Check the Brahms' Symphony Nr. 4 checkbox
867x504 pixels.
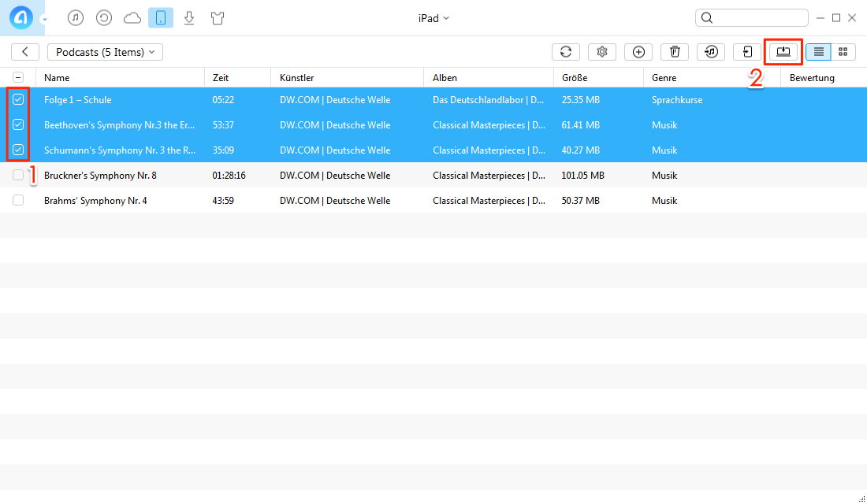(x=18, y=200)
